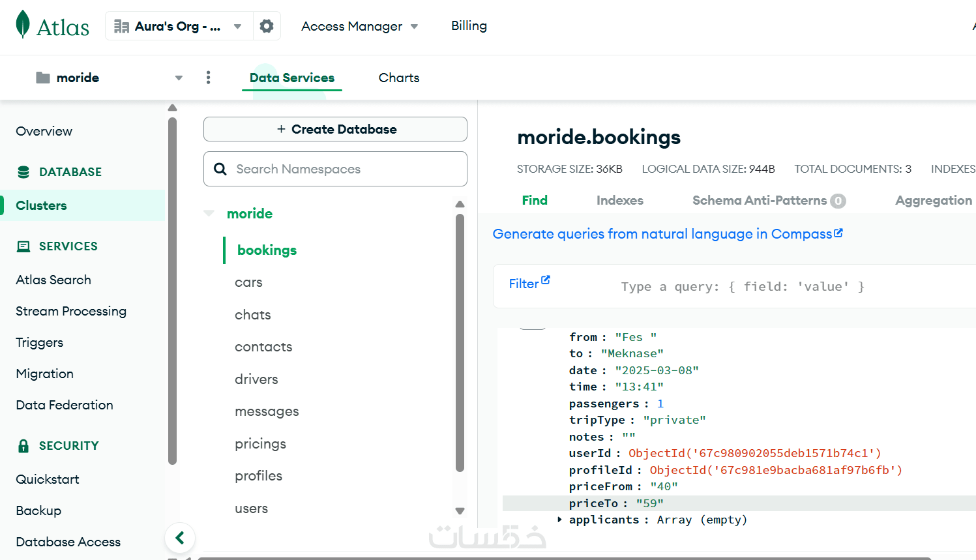Select the users collection

[x=251, y=508]
